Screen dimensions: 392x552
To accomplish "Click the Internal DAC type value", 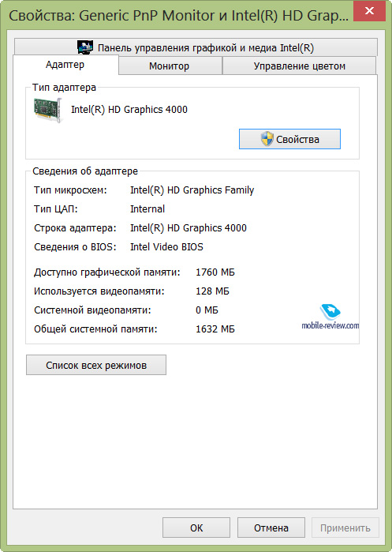I will click(147, 208).
